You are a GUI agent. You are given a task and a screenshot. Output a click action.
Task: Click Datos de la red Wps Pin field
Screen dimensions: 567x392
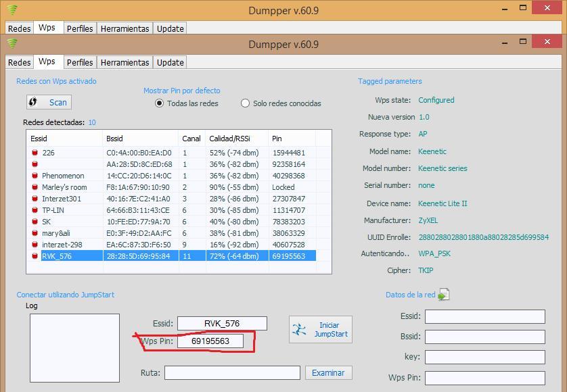coord(485,378)
